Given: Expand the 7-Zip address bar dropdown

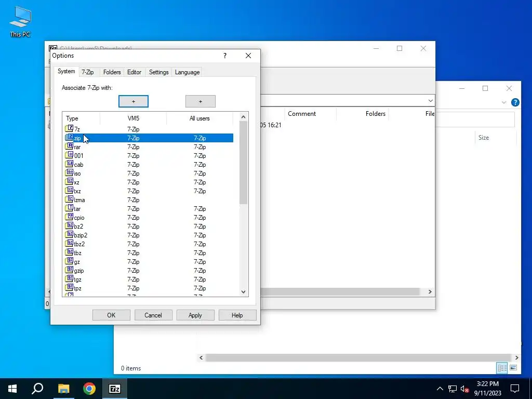Looking at the screenshot, I should 430,101.
